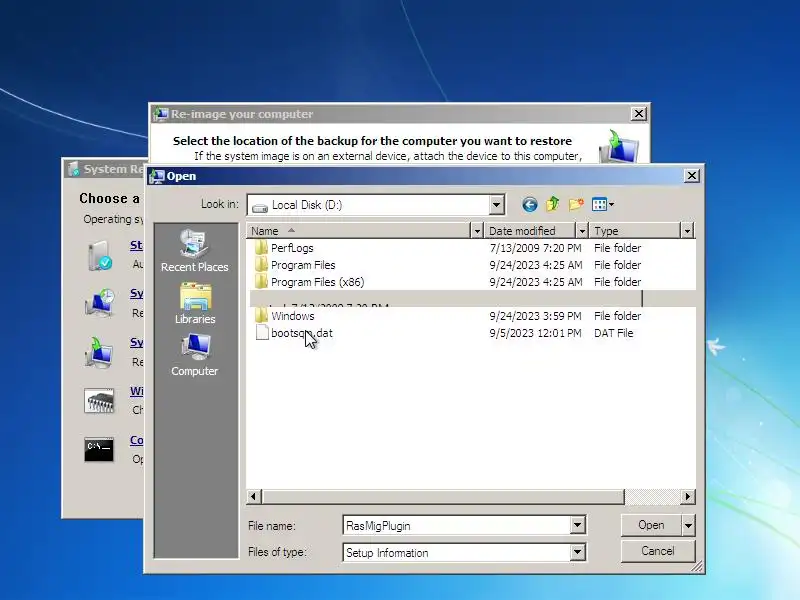
Task: Sort files by Type column header
Action: (636, 231)
